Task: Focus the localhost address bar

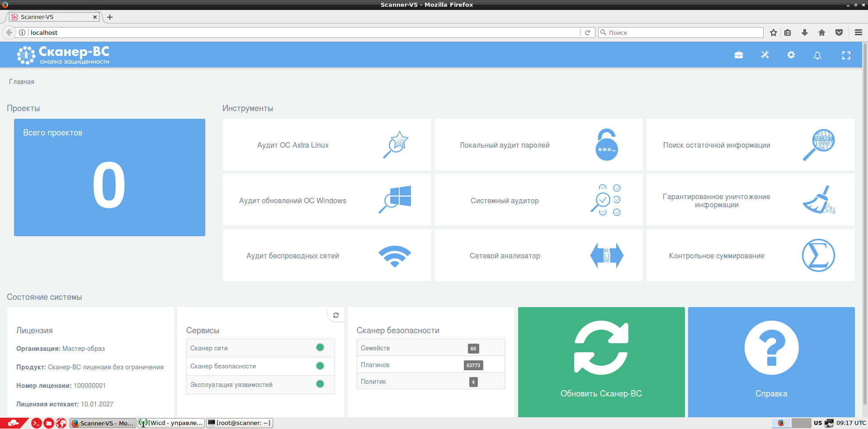Action: 304,33
